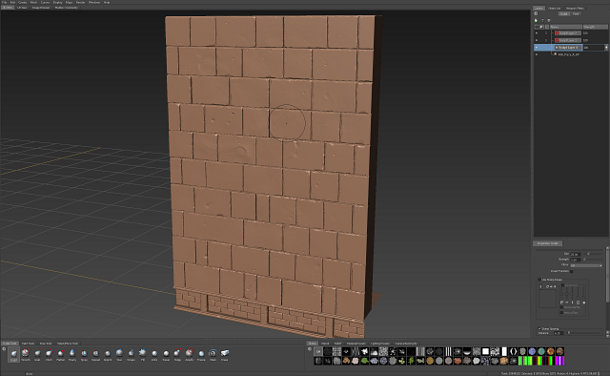Open the Stencil tab in bottom tray
Screen dimensions: 610x376
[x=325, y=343]
